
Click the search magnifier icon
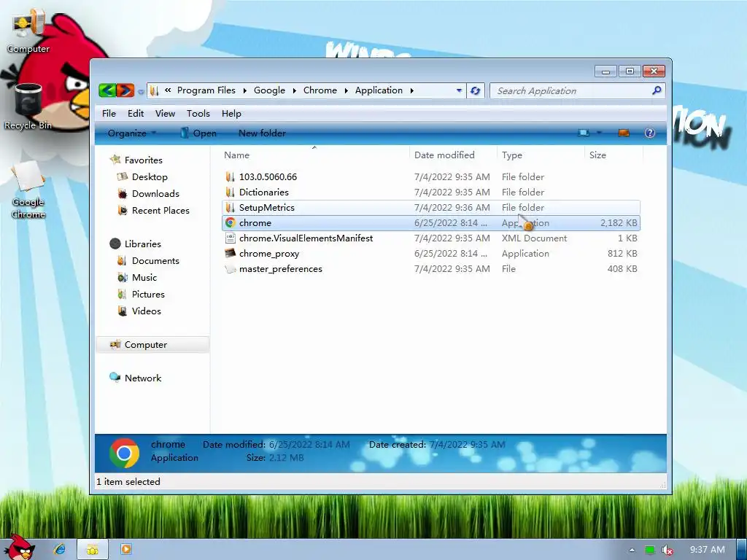657,90
